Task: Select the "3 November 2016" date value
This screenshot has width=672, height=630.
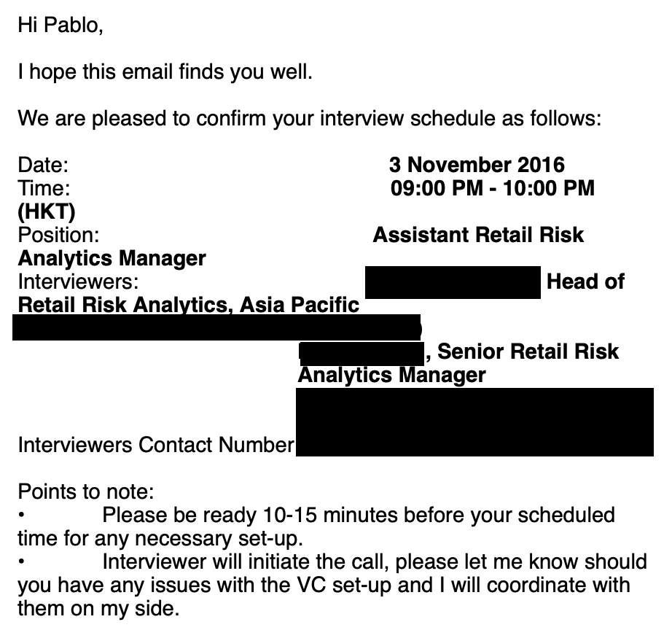Action: [x=477, y=166]
